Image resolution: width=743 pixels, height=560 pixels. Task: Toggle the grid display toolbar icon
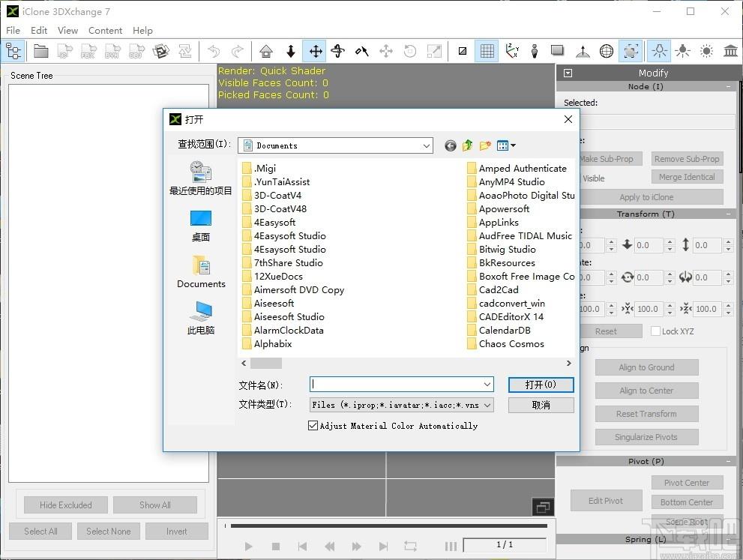pos(487,51)
